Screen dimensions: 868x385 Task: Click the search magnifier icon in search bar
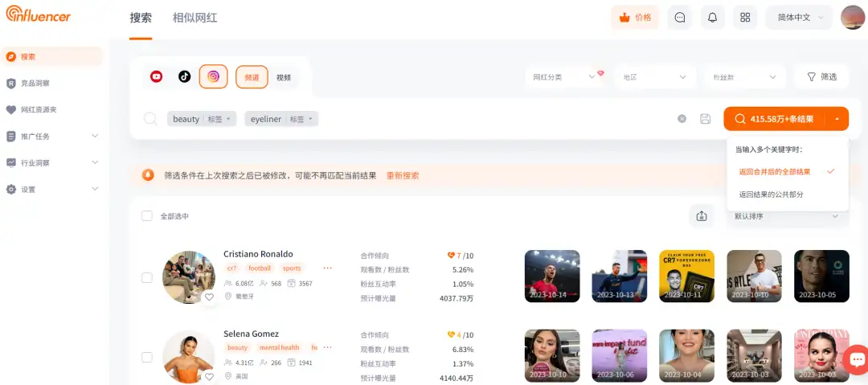coord(150,118)
